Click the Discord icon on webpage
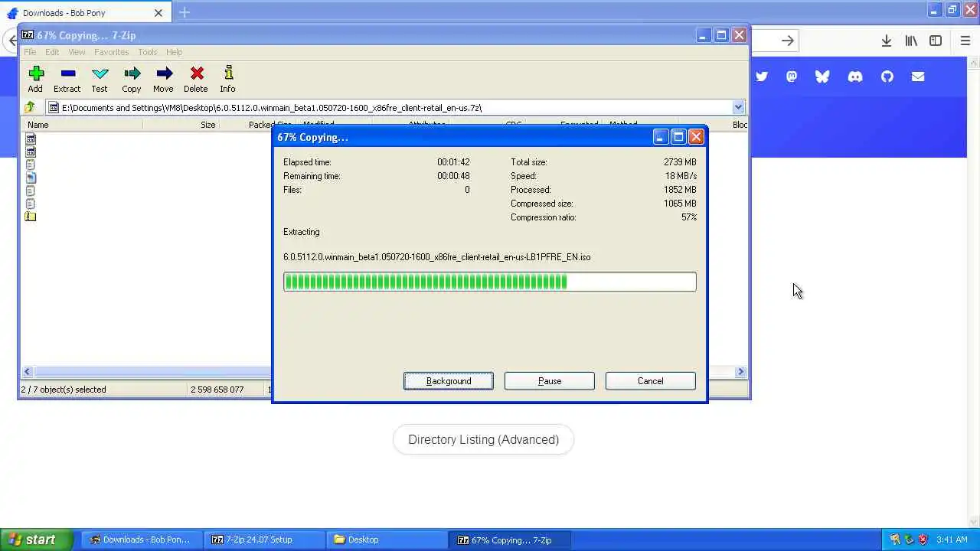 click(855, 77)
